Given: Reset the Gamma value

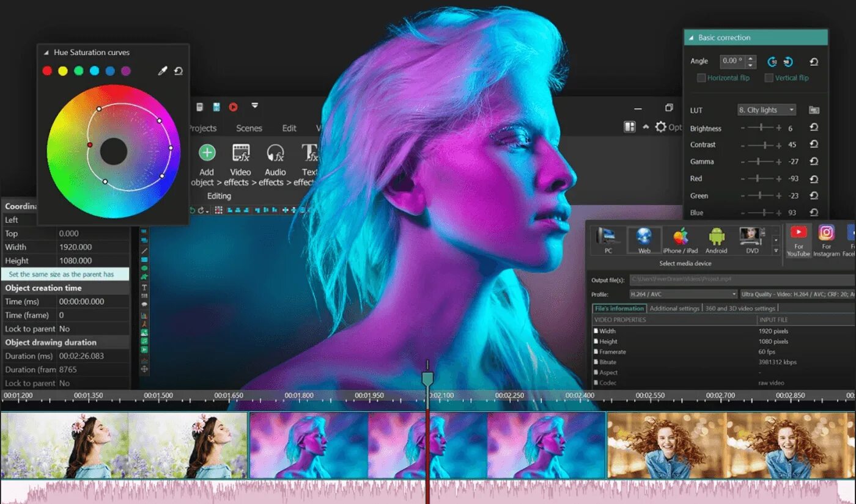Looking at the screenshot, I should [x=814, y=161].
